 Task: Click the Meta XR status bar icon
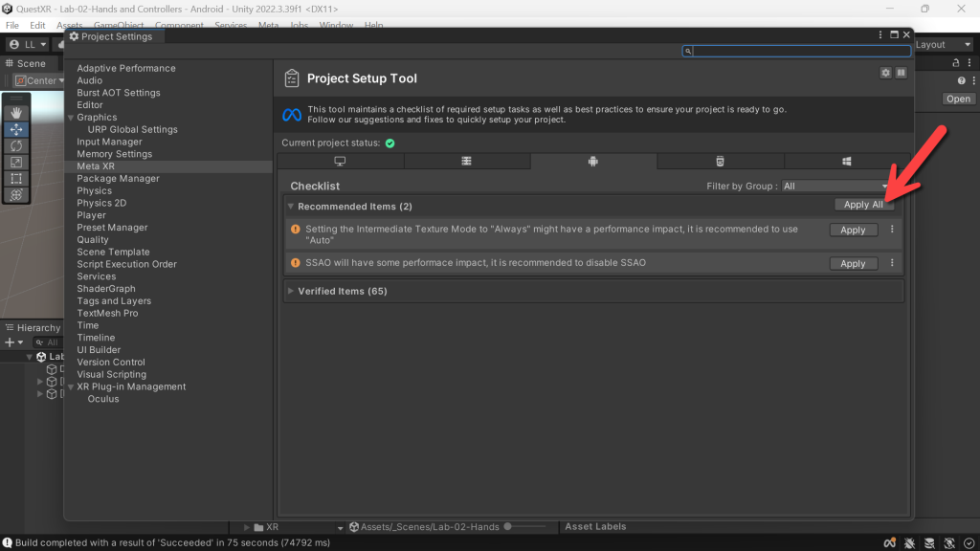(x=889, y=543)
